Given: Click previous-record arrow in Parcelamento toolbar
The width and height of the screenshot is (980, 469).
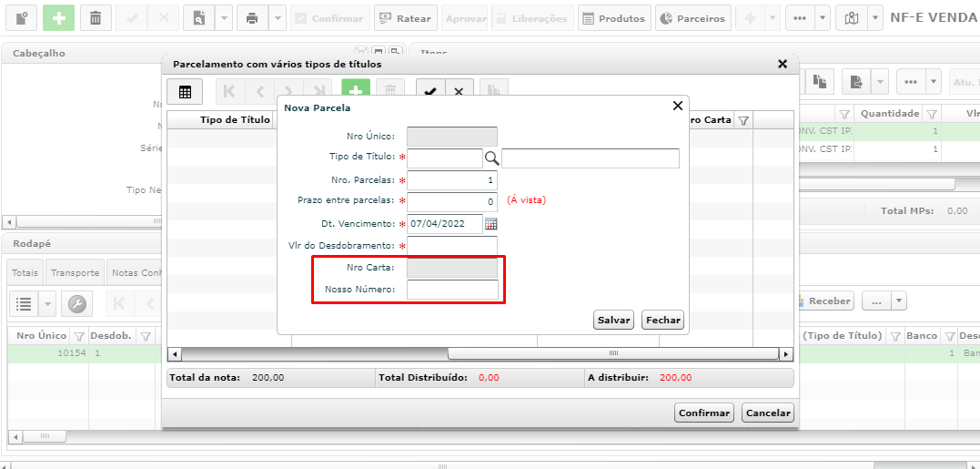Looking at the screenshot, I should point(260,92).
